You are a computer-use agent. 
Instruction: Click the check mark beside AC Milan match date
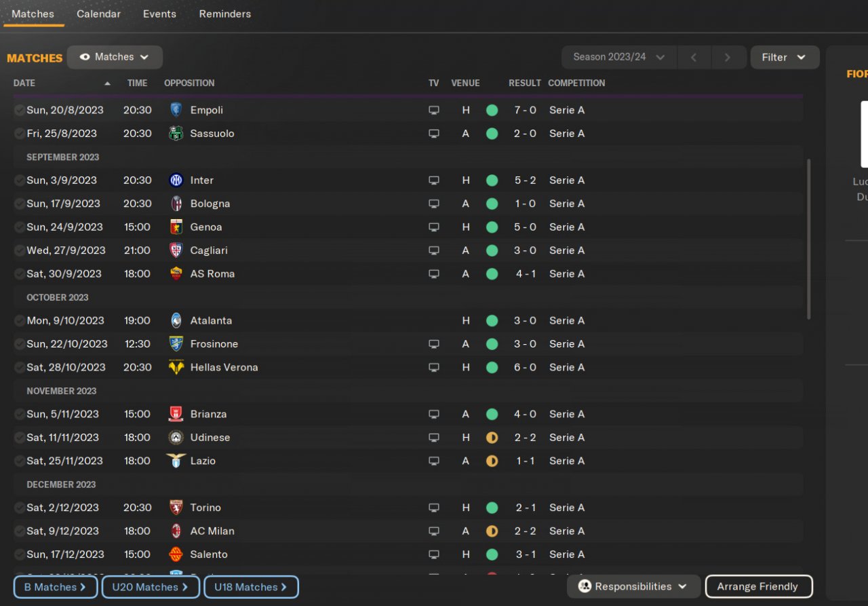pos(19,531)
